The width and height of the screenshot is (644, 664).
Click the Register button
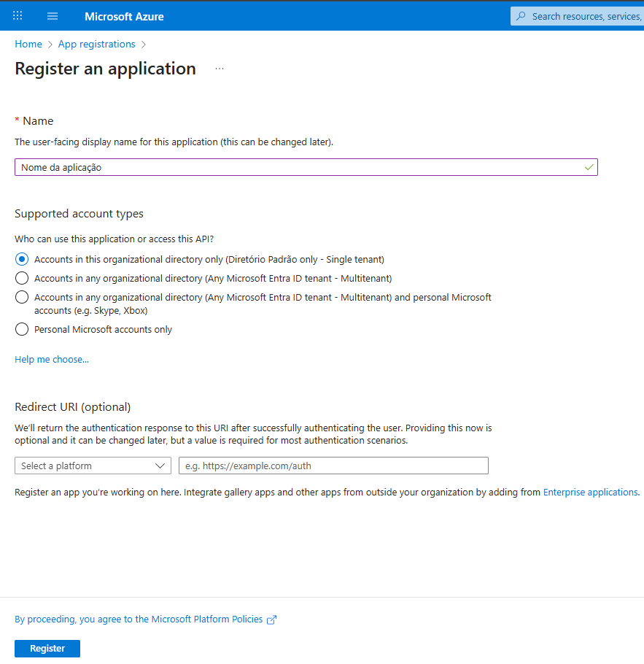(x=47, y=648)
